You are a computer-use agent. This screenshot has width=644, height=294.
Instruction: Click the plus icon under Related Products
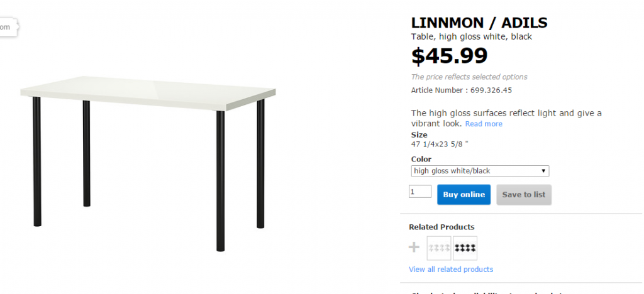pyautogui.click(x=414, y=248)
